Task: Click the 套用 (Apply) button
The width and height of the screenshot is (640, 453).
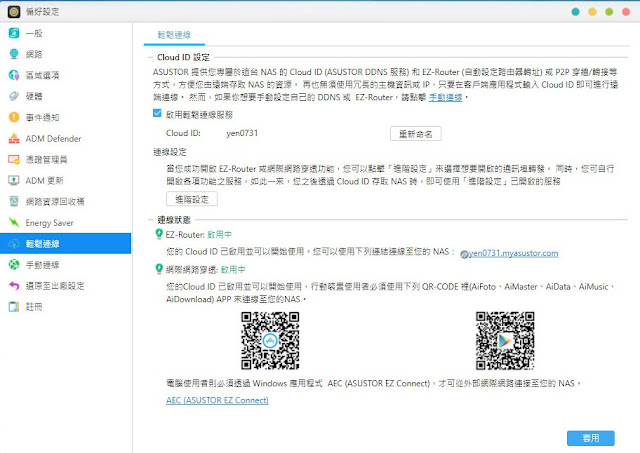Action: click(x=591, y=438)
